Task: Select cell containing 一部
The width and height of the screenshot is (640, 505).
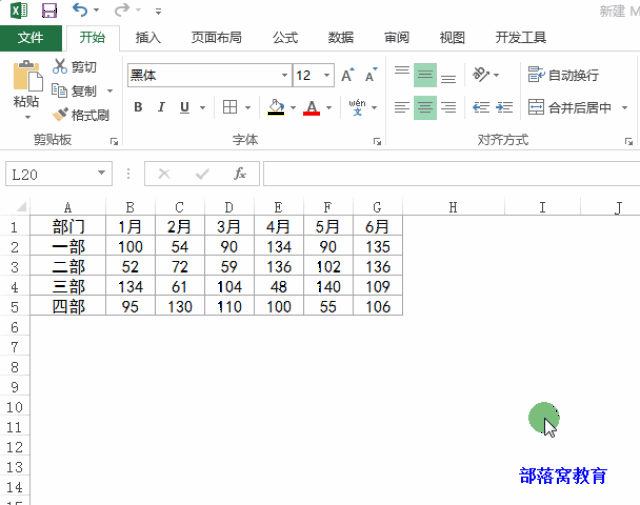Action: tap(68, 247)
